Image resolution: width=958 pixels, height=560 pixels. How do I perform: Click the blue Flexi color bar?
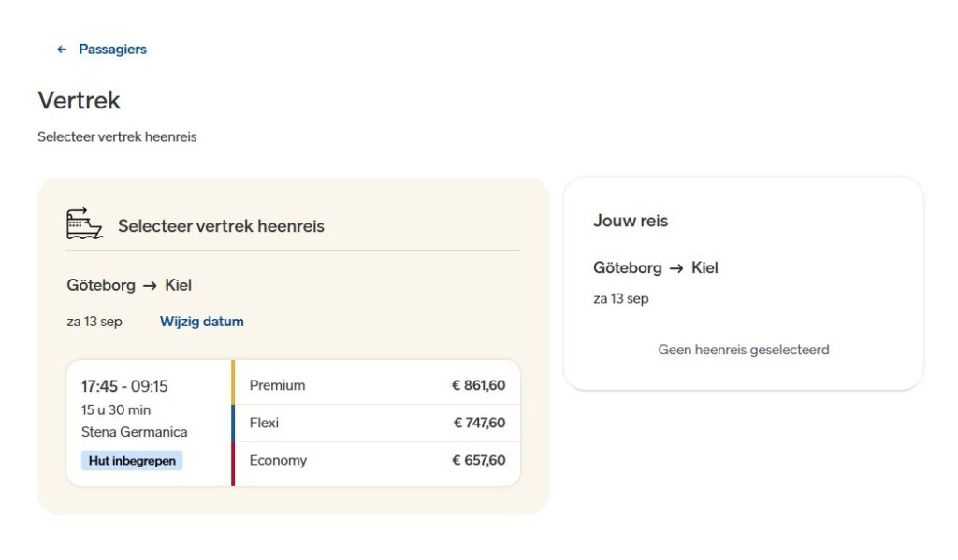click(x=233, y=424)
